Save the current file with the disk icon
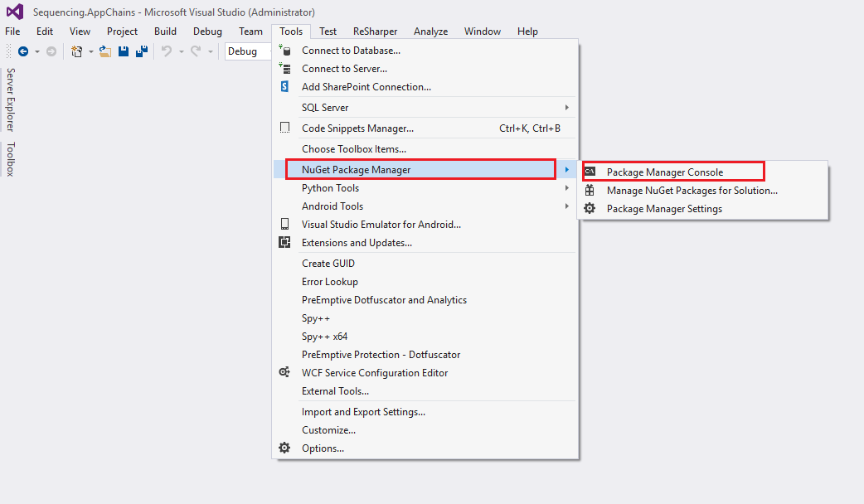 [124, 51]
